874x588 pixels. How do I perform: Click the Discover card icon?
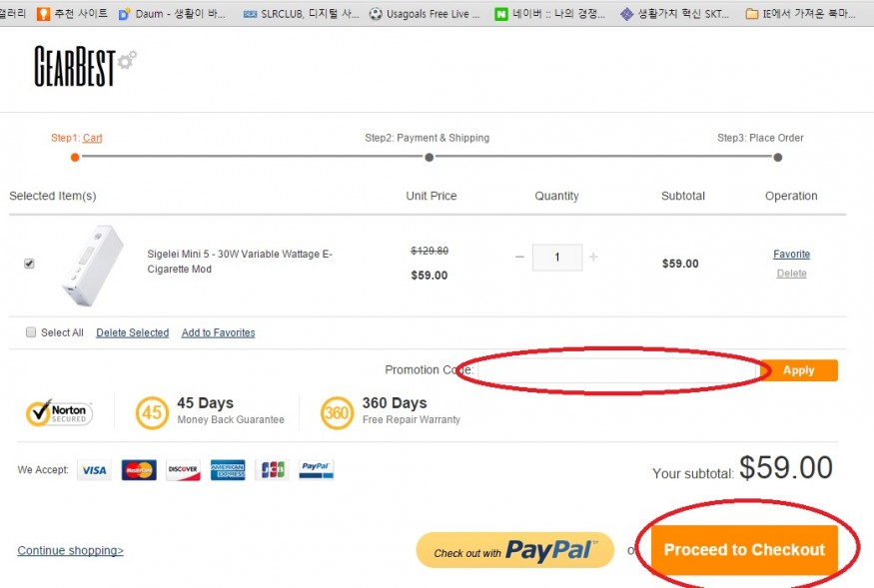click(183, 470)
